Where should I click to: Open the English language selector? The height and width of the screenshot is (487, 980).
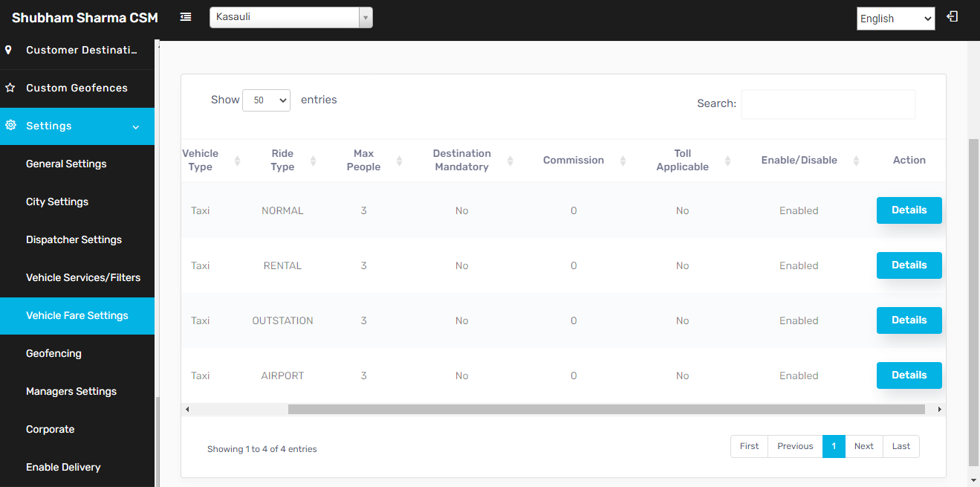click(x=895, y=19)
